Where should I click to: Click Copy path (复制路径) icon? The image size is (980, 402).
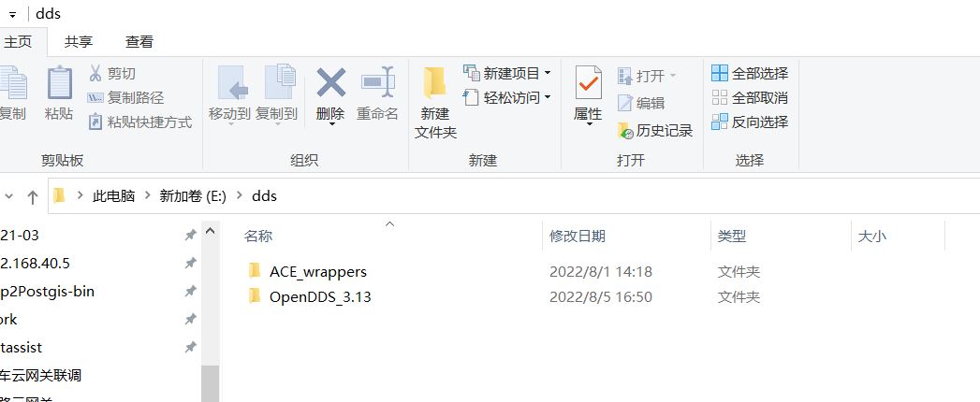point(95,98)
